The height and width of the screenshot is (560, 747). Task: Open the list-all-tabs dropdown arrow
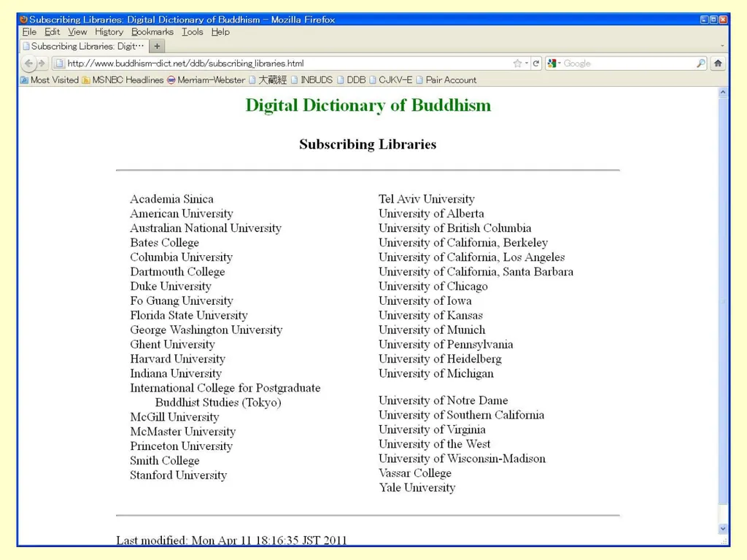722,46
